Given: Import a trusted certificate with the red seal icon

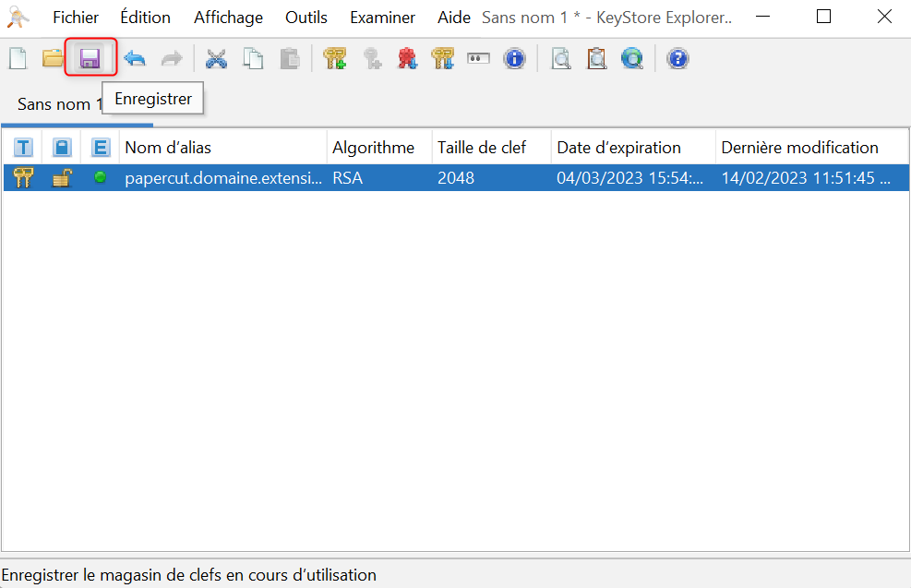Looking at the screenshot, I should tap(407, 59).
